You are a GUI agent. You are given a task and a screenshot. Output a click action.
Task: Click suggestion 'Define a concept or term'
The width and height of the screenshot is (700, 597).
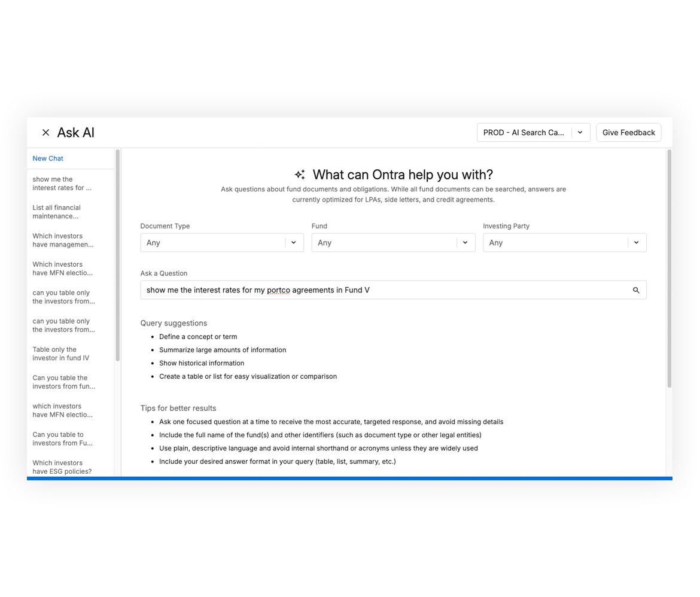pyautogui.click(x=198, y=337)
